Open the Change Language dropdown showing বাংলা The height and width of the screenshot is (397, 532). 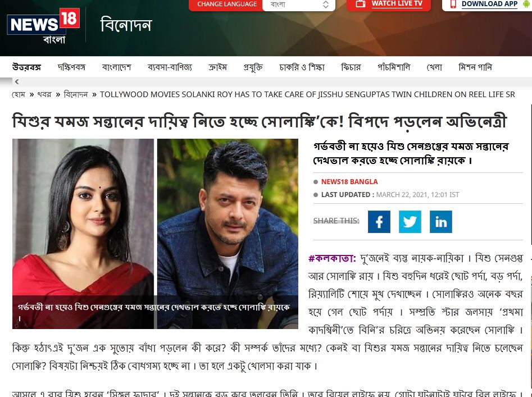pyautogui.click(x=298, y=4)
